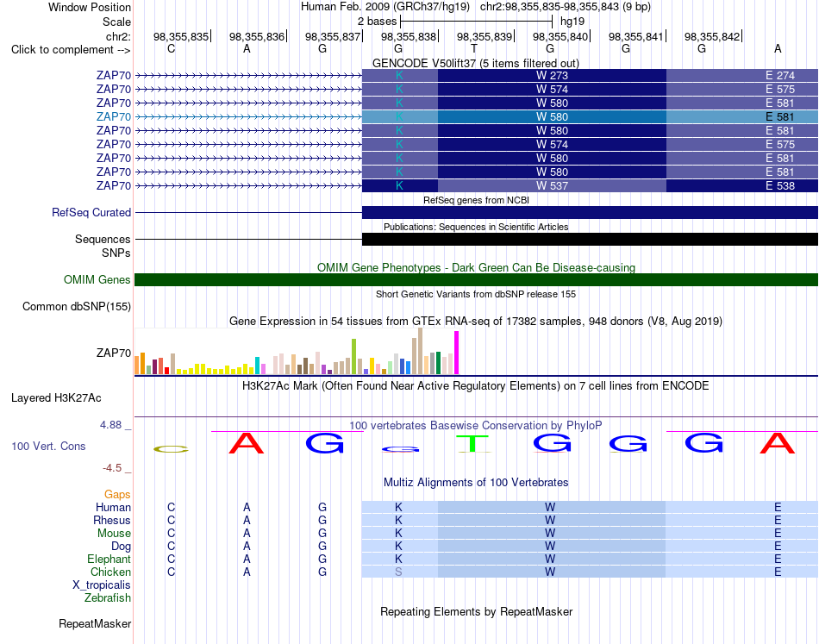Click the W residue in the Human row
The image size is (819, 644).
point(550,507)
